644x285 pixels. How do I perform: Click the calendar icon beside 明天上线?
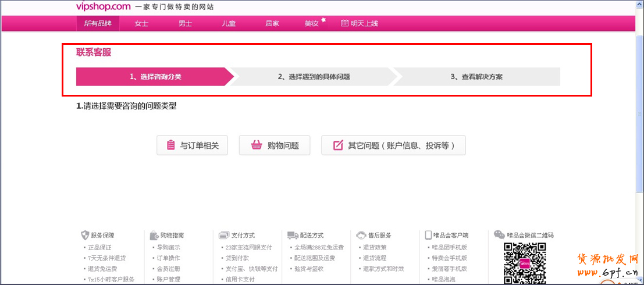click(x=344, y=23)
